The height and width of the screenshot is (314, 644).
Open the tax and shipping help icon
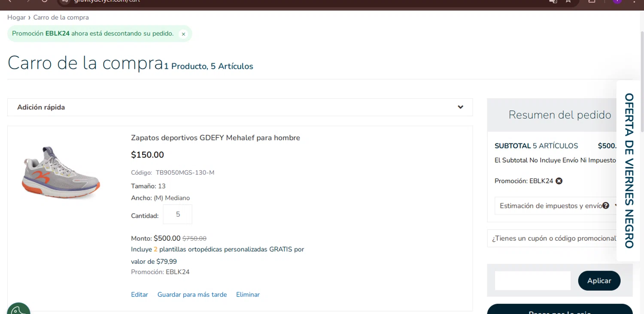(x=606, y=205)
